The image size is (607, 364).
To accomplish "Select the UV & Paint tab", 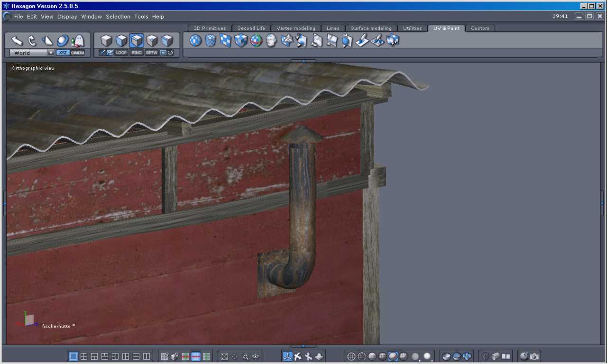I will (x=446, y=28).
